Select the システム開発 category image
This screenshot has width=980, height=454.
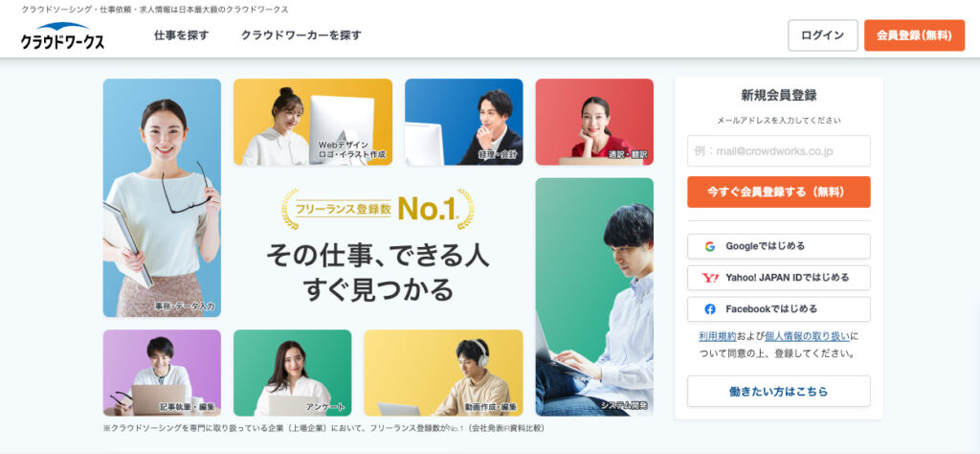[594, 297]
